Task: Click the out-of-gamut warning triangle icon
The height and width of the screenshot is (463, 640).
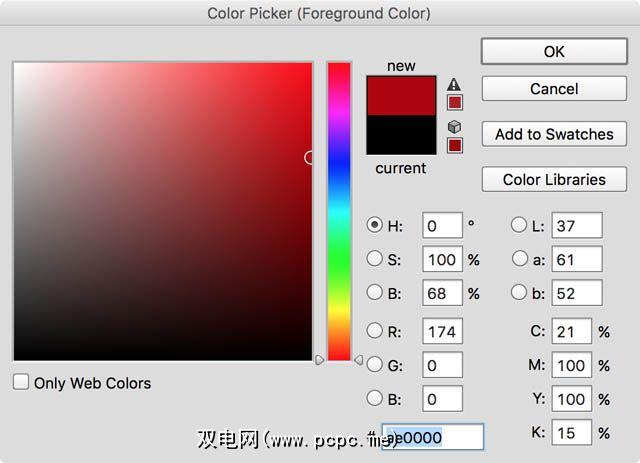Action: (x=454, y=85)
